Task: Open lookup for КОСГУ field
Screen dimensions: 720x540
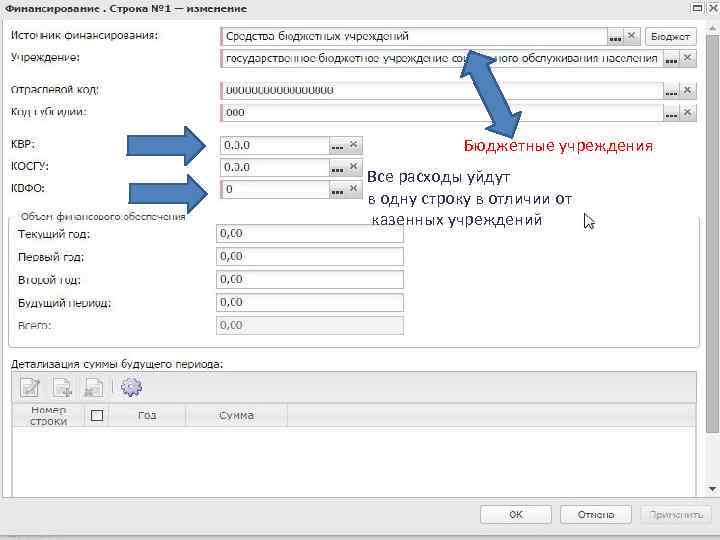Action: coord(338,168)
